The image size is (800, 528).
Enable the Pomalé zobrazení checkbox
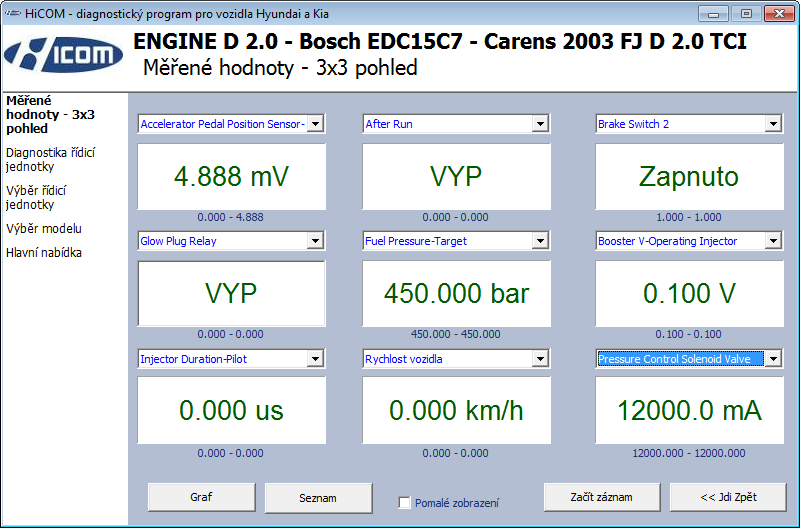coord(405,503)
